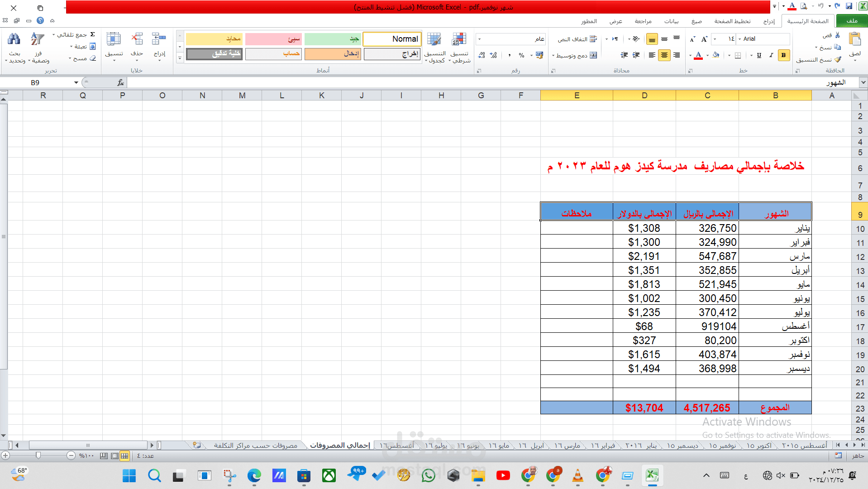Open the Font Color dropdown arrow

pos(691,55)
